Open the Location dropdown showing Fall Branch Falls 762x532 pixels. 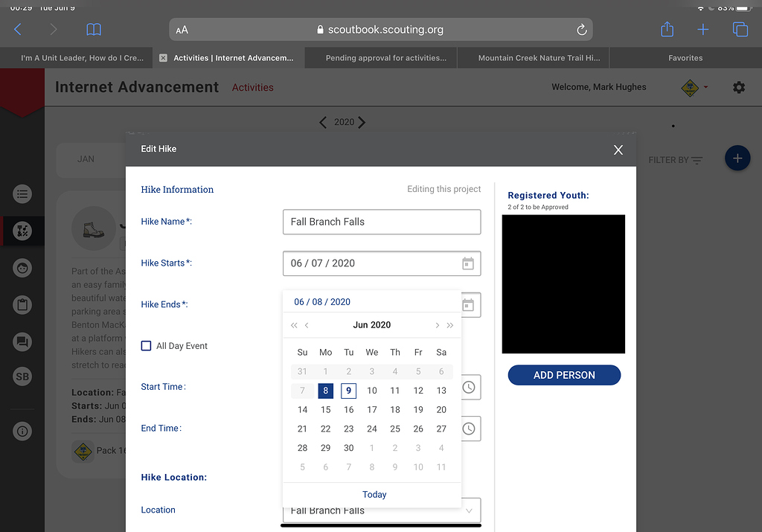469,510
